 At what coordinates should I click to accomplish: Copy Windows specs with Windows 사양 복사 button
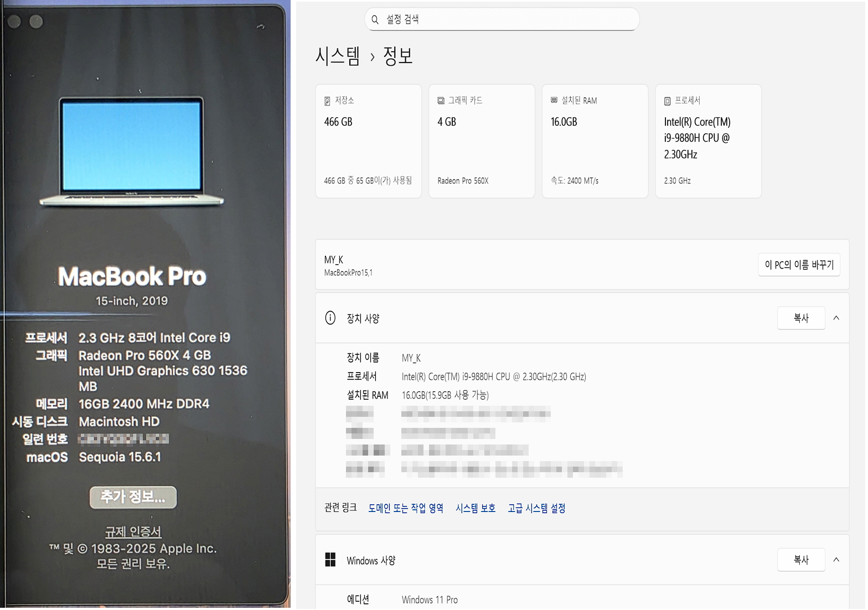click(x=801, y=560)
